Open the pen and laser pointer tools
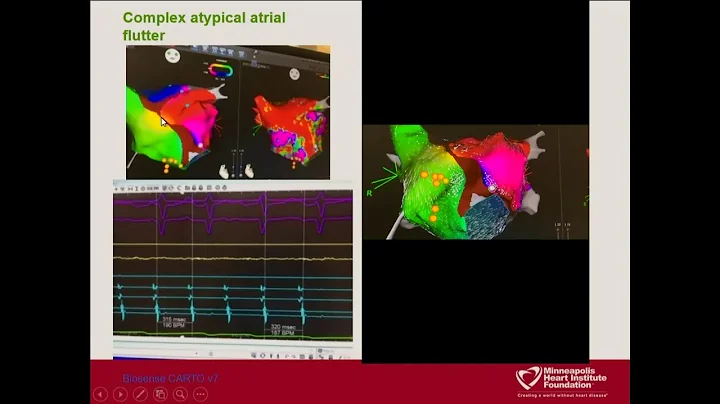 click(x=141, y=394)
